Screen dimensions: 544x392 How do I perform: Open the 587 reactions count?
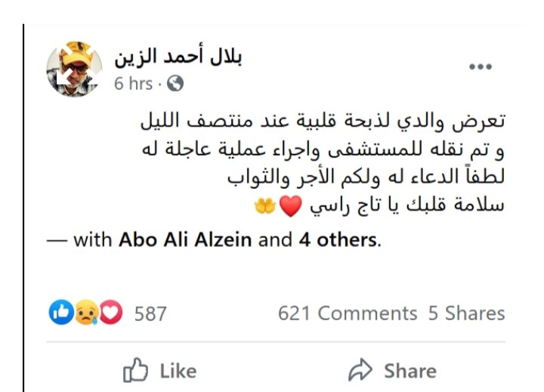click(x=150, y=313)
